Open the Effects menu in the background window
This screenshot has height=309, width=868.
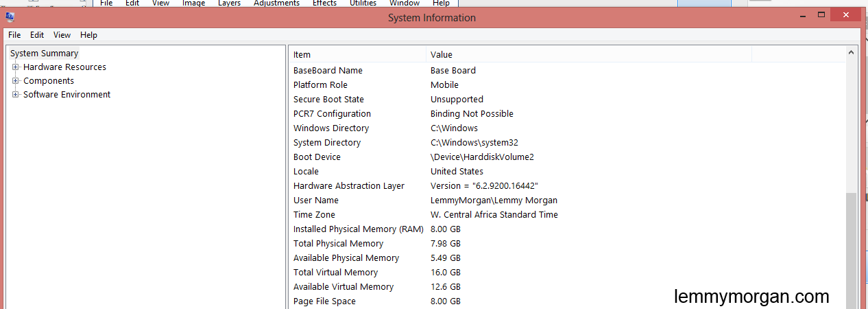(x=324, y=3)
